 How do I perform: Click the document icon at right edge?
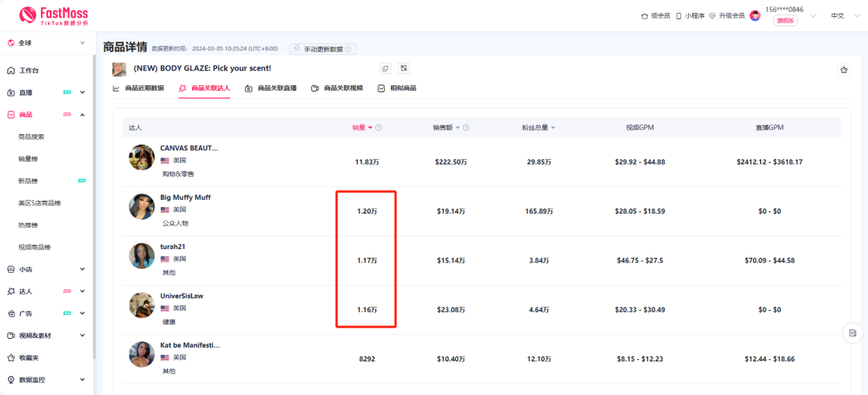coord(852,332)
